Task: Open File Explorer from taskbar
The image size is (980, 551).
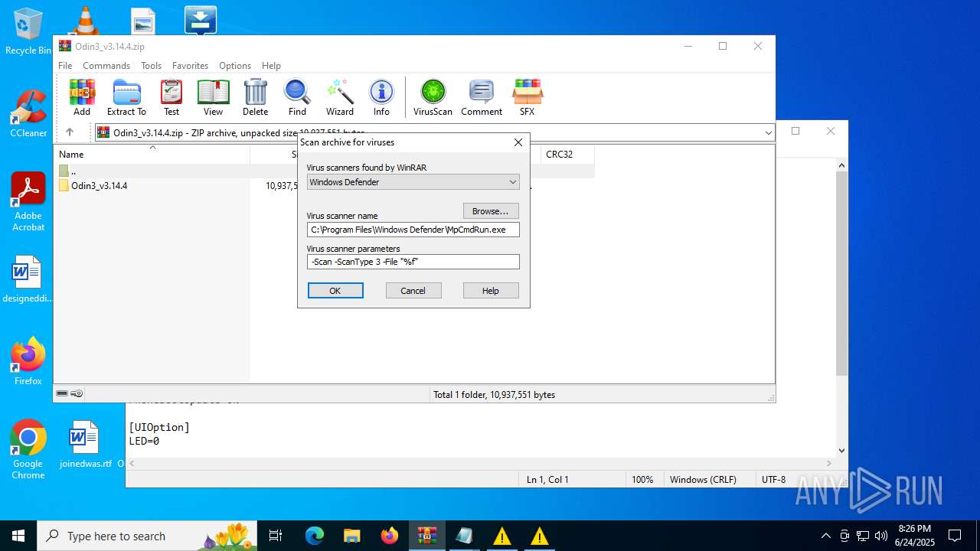Action: 351,536
